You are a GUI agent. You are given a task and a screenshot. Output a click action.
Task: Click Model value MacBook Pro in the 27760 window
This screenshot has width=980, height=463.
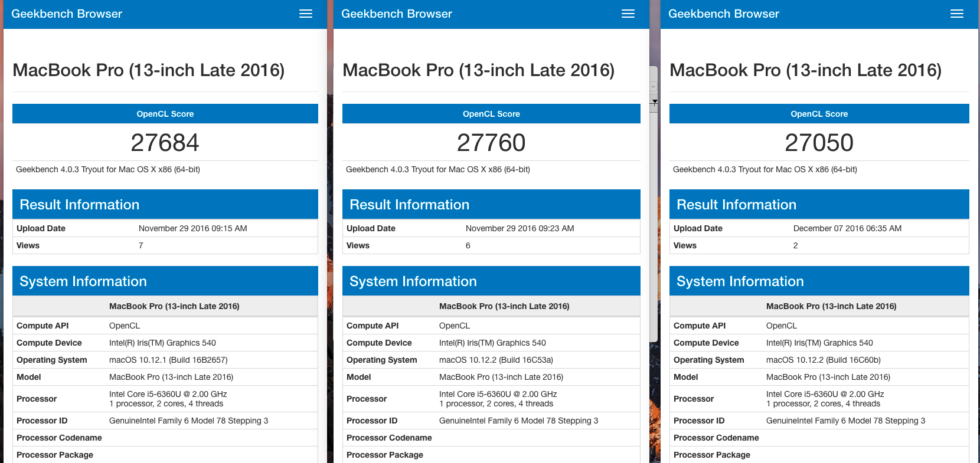tap(501, 377)
